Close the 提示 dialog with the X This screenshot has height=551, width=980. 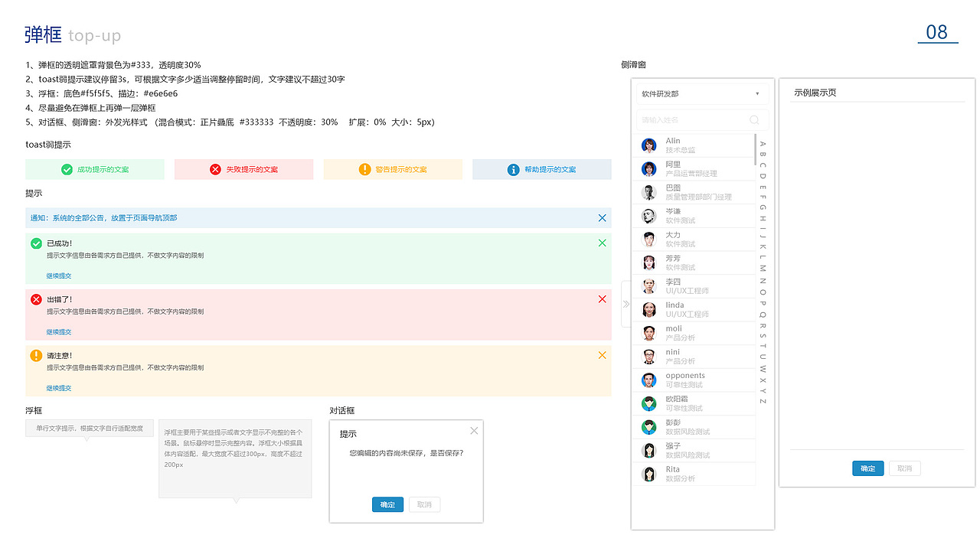point(474,431)
